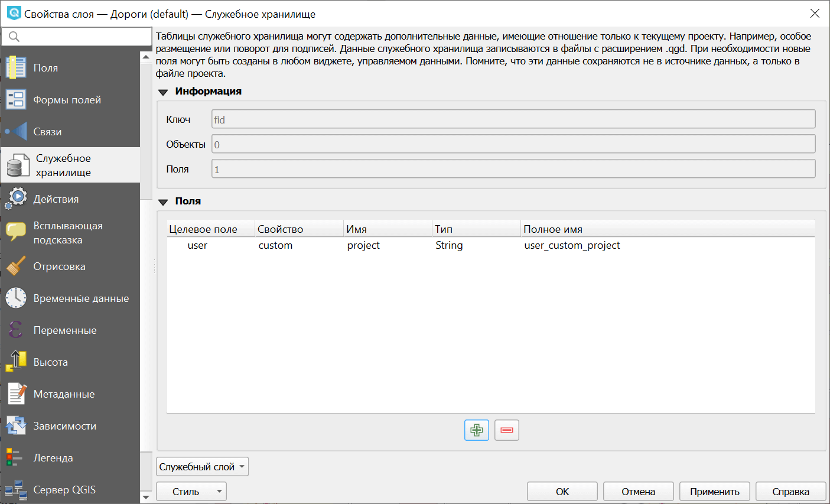Click the red minus remove field icon
Screen dimensions: 830x504
506,430
